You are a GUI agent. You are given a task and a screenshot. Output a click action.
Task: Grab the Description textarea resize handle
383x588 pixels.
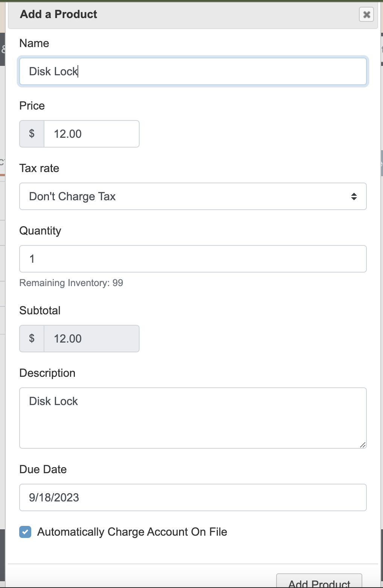[363, 445]
